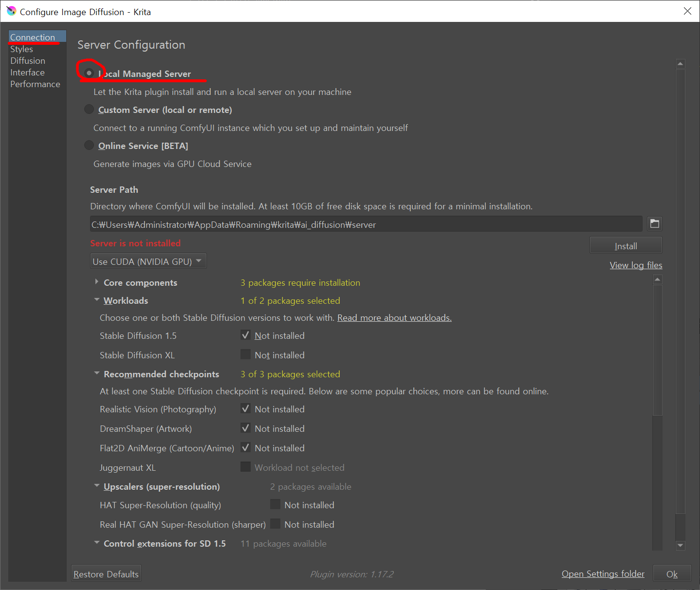The image size is (700, 590).
Task: Check Real HAT GAN Super-Resolution (sharper) upscaler
Action: (276, 524)
